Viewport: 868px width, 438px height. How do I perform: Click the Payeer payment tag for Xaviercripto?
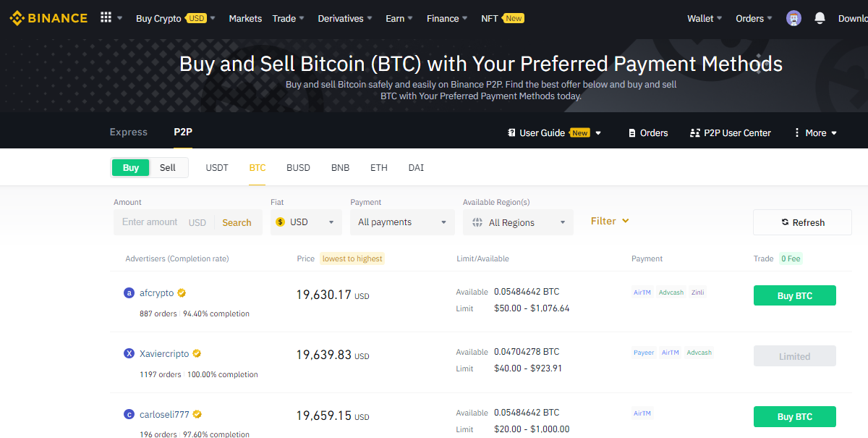(644, 353)
